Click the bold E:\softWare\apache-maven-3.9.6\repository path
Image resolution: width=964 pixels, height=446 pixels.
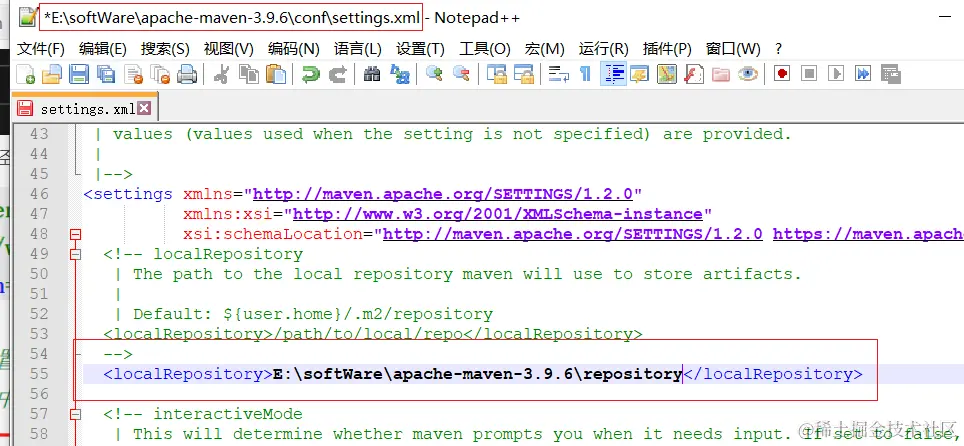click(477, 374)
